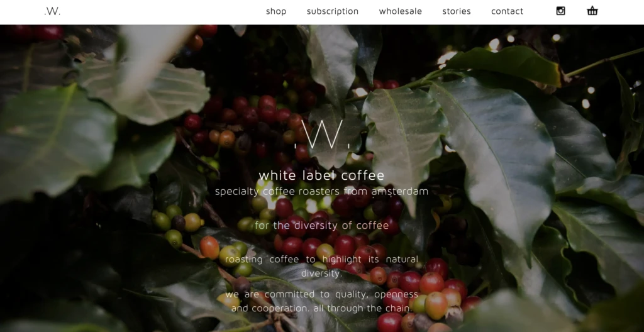The image size is (644, 332).
Task: Open the wholesale menu item
Action: click(x=401, y=11)
